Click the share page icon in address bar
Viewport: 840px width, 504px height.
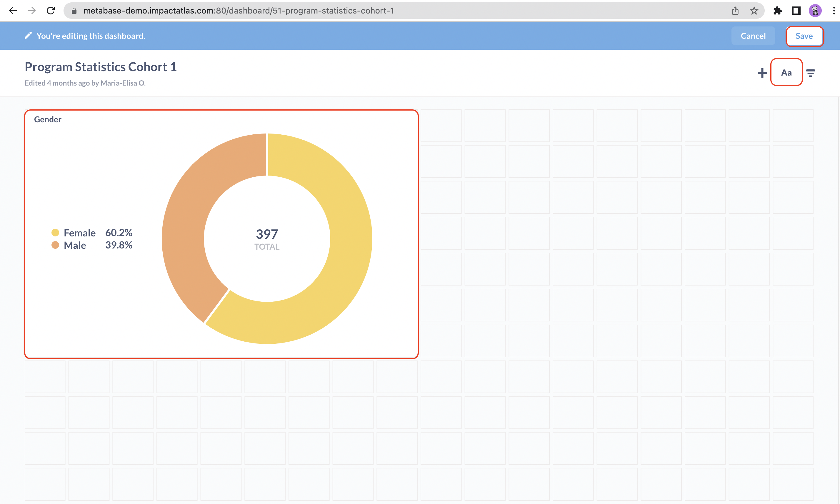[x=735, y=11]
